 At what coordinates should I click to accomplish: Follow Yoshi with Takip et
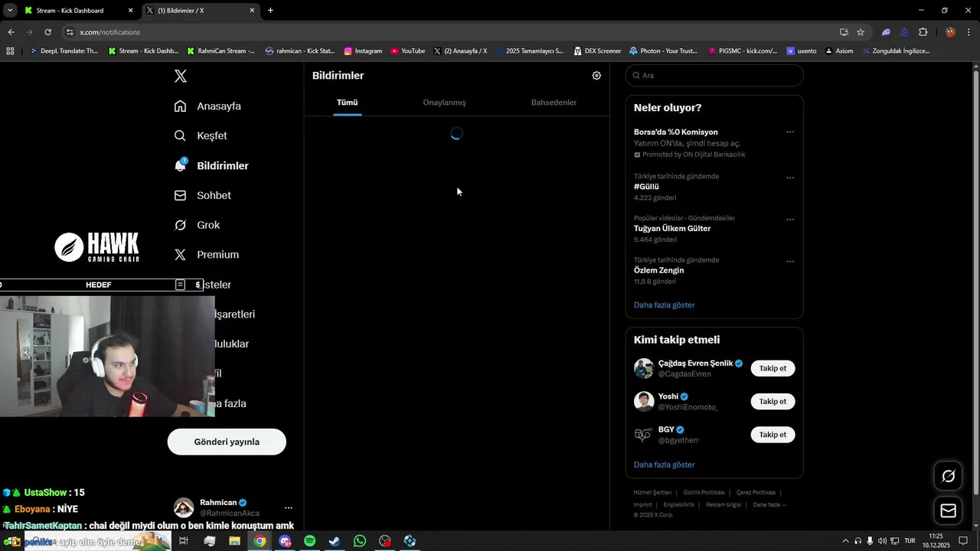click(x=773, y=401)
